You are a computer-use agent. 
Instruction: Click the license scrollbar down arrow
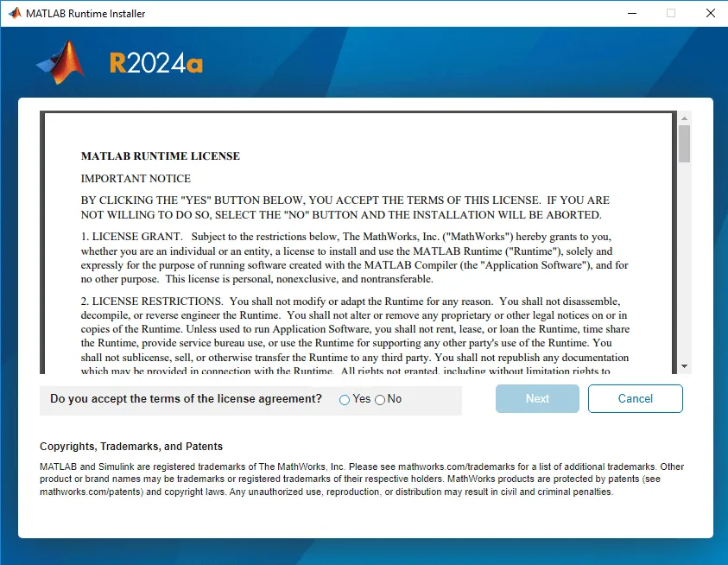684,366
